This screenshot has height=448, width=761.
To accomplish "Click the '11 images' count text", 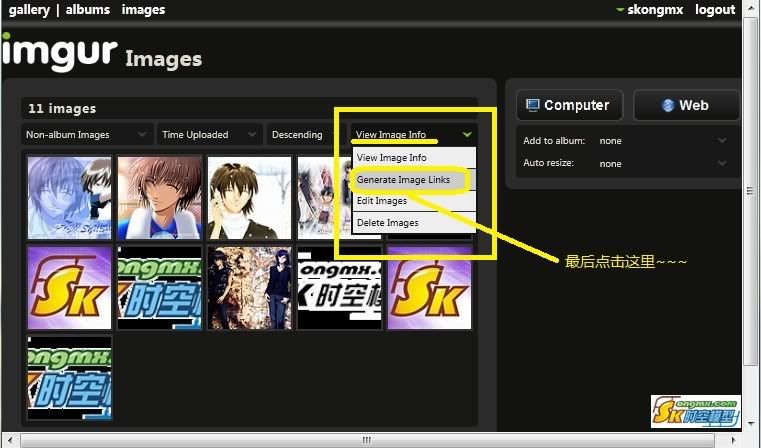I will tap(62, 109).
